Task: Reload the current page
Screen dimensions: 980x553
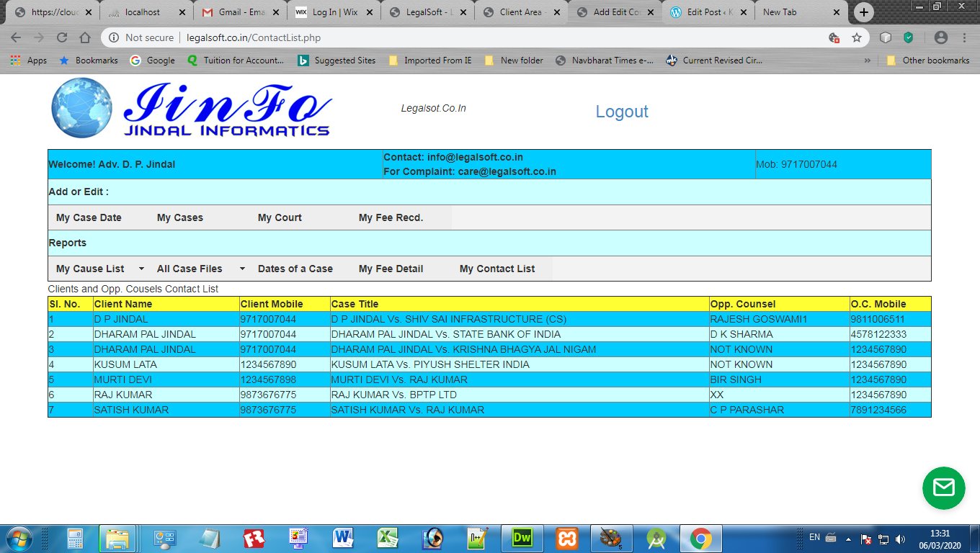Action: point(62,37)
